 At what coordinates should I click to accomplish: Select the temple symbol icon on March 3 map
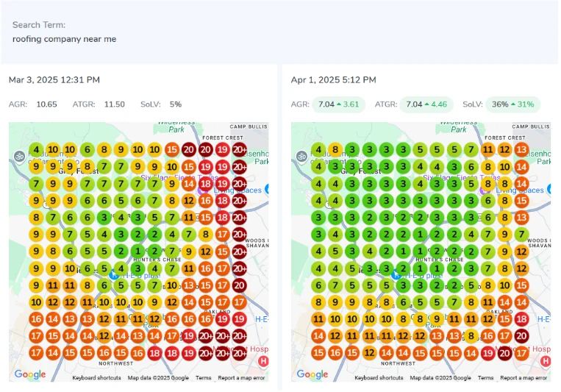click(19, 156)
